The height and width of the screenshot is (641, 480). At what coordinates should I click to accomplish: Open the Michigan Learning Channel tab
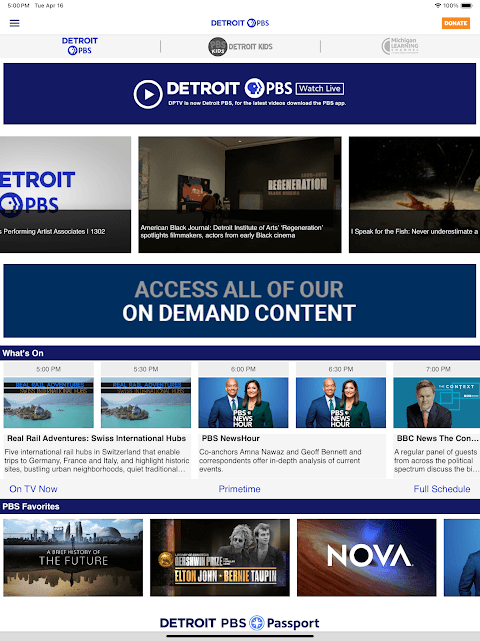pyautogui.click(x=400, y=46)
